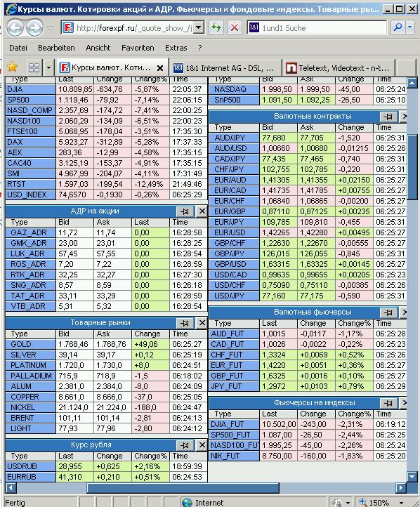
Task: Click the vertical scrollbar thumb
Action: (x=412, y=168)
